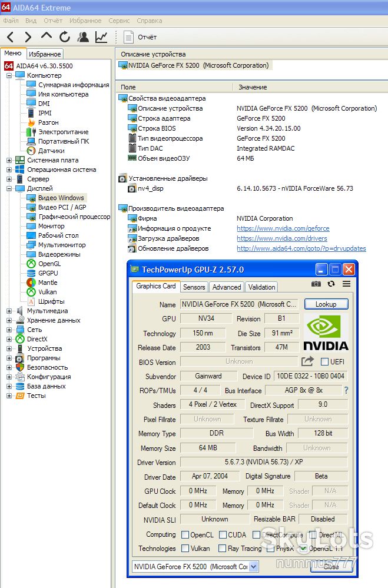Toggle the PhysX checkbox

point(270,548)
